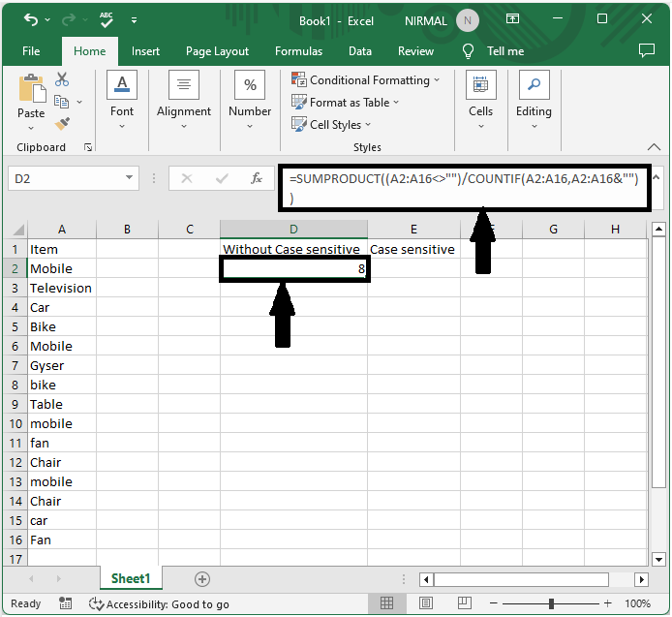672x617 pixels.
Task: Expand the Number group
Action: 250,100
